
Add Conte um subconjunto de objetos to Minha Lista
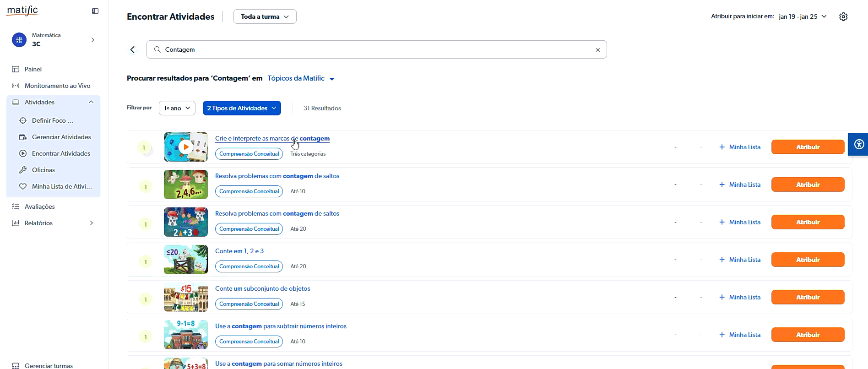(740, 297)
